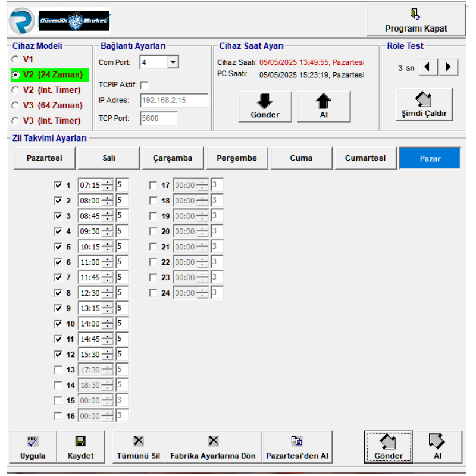
Task: Click the Programı Kapat exit icon button
Action: tap(415, 21)
